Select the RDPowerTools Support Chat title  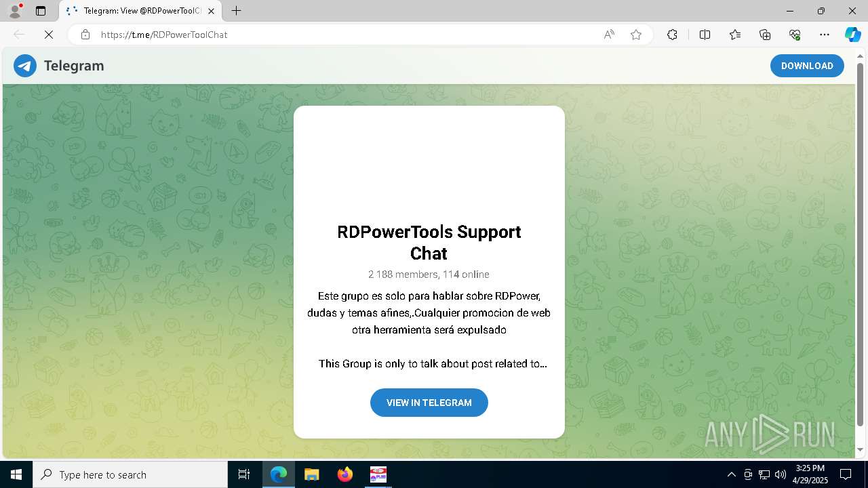pos(429,243)
